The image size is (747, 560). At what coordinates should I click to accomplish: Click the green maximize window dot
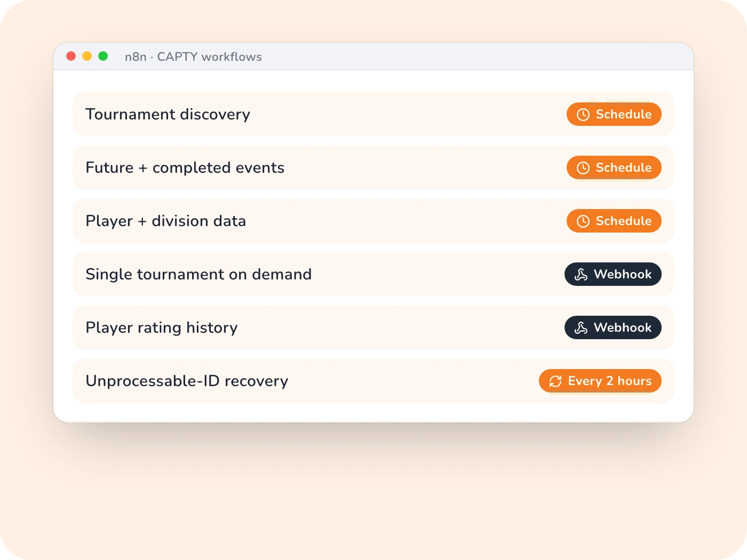[x=103, y=56]
